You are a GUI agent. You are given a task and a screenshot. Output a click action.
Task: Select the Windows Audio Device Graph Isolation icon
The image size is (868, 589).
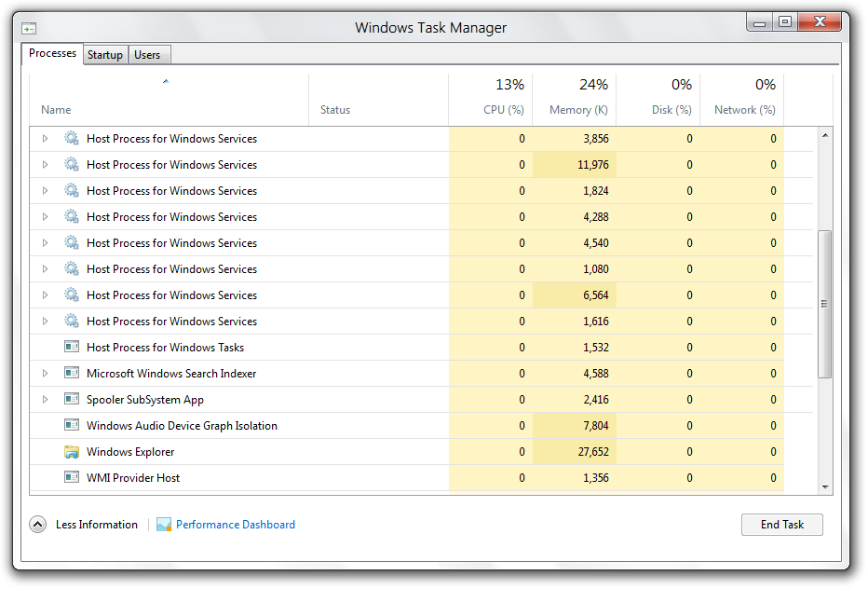72,426
